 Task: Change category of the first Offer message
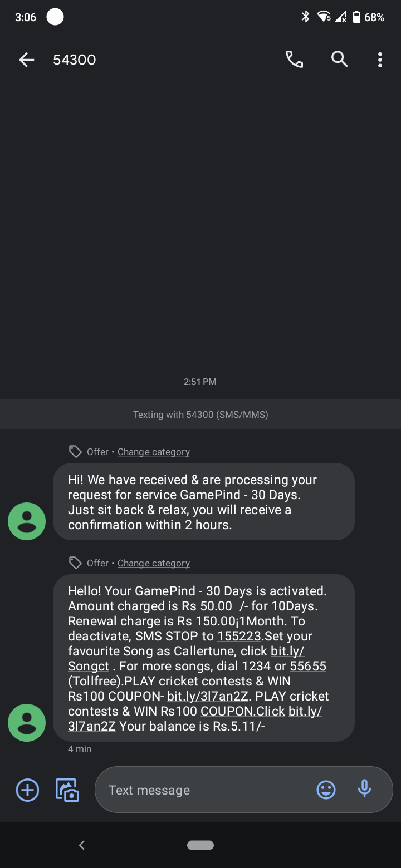coord(153,452)
